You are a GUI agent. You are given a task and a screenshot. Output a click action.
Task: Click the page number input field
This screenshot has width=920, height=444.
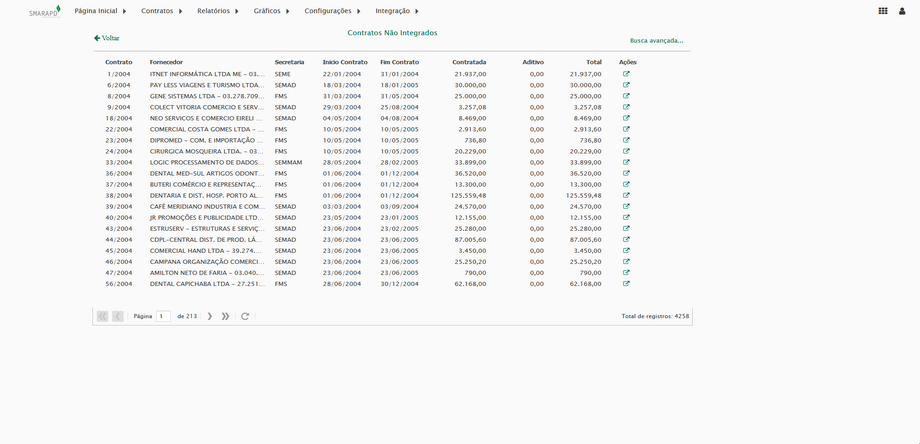click(x=163, y=316)
